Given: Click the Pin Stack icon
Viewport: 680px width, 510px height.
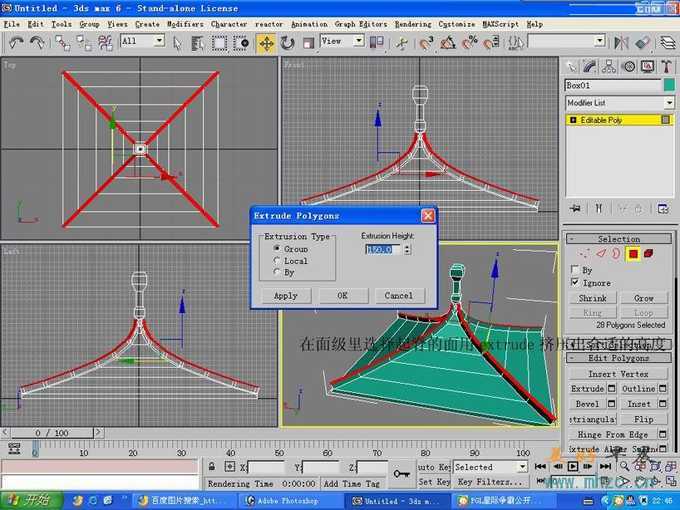Looking at the screenshot, I should click(575, 208).
